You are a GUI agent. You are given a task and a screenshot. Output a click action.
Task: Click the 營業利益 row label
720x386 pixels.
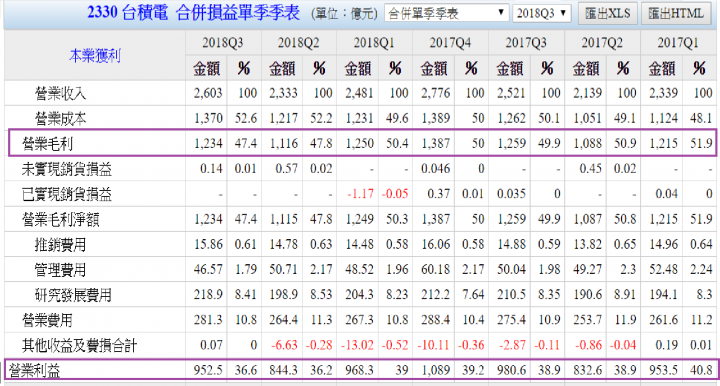tap(34, 370)
